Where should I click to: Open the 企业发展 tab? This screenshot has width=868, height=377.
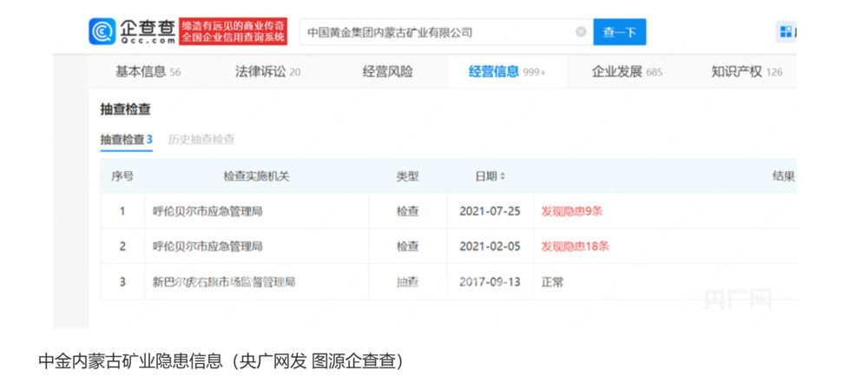click(x=627, y=71)
